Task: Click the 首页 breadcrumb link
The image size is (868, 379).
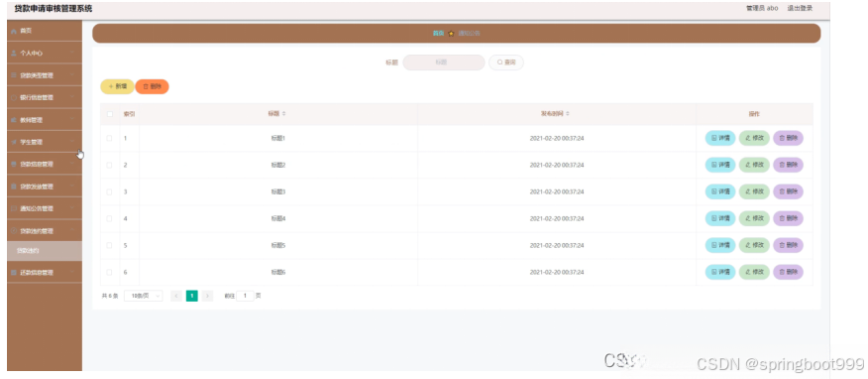Action: pyautogui.click(x=438, y=34)
